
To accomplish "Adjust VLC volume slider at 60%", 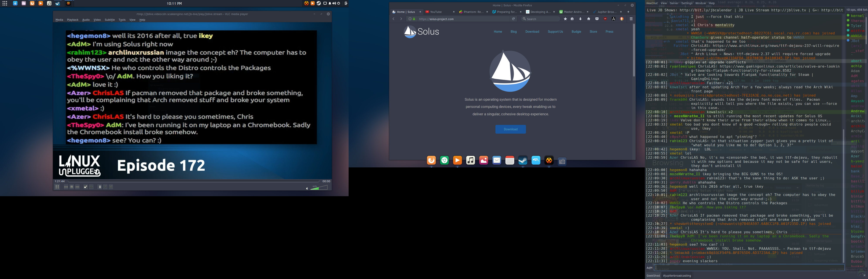I will click(x=319, y=188).
